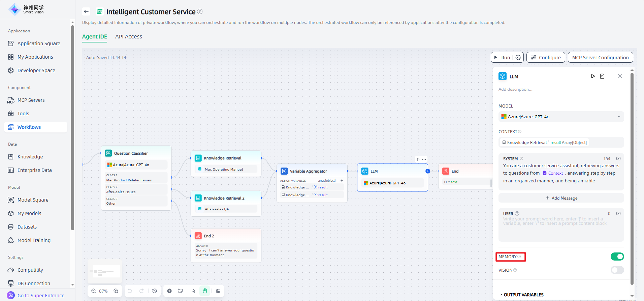Add a note to the canvas
The width and height of the screenshot is (644, 301).
click(x=181, y=291)
